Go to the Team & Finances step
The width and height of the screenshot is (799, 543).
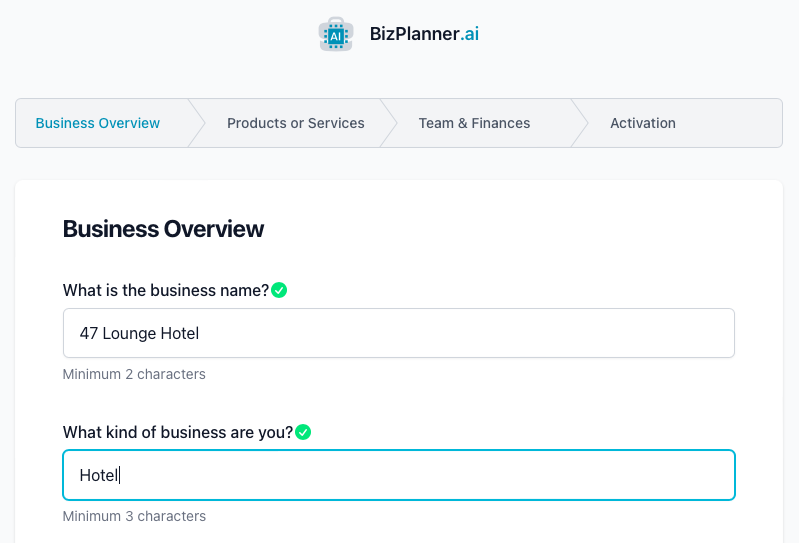tap(474, 123)
